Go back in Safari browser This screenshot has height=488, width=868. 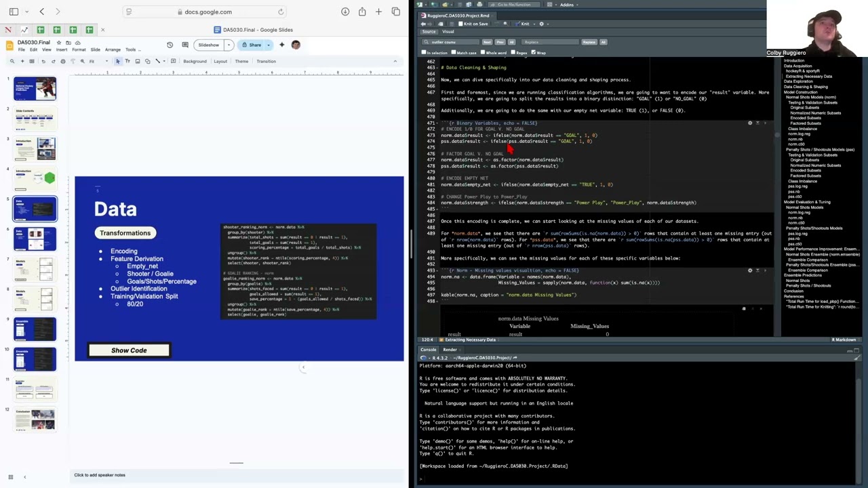42,12
